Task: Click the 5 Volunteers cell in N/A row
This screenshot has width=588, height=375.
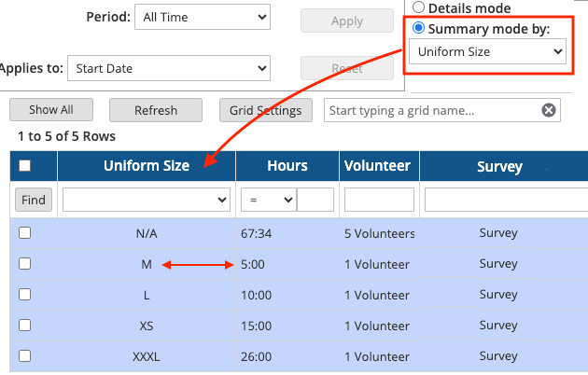Action: (x=379, y=233)
